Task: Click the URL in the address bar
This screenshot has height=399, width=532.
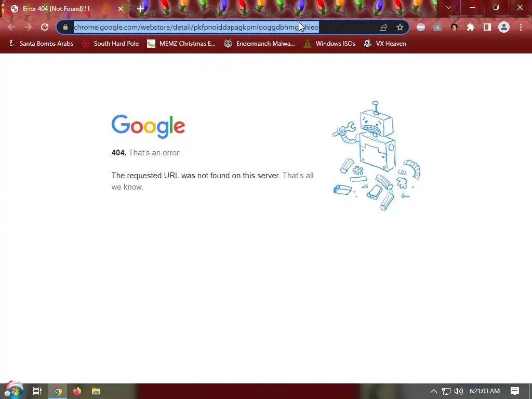Action: coord(196,27)
